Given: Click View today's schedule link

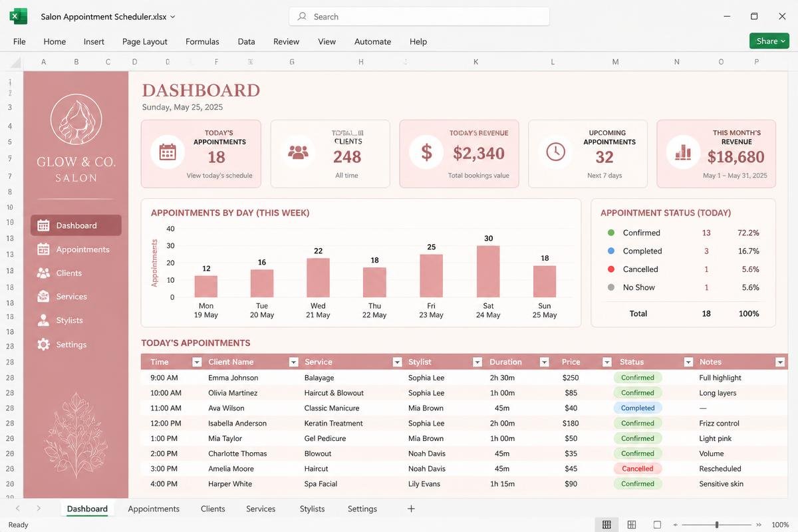Looking at the screenshot, I should click(x=219, y=176).
